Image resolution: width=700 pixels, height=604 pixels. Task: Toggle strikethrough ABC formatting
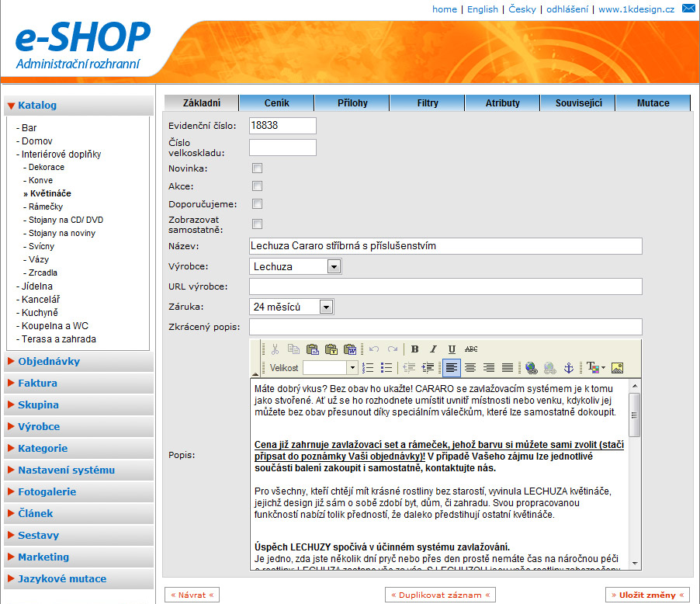pos(471,349)
